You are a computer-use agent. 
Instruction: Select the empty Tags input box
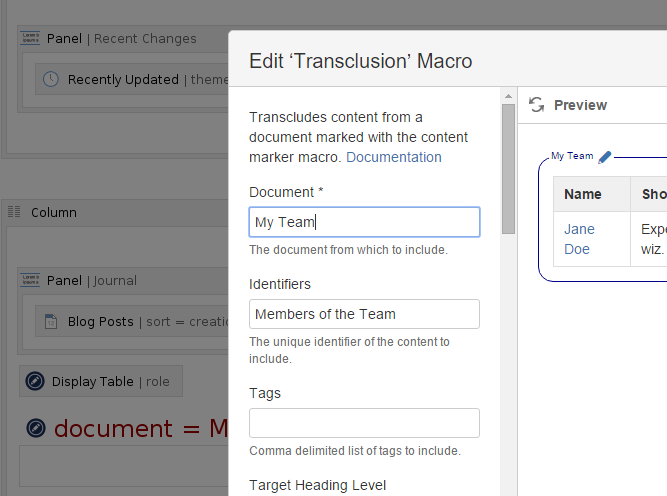(x=364, y=423)
